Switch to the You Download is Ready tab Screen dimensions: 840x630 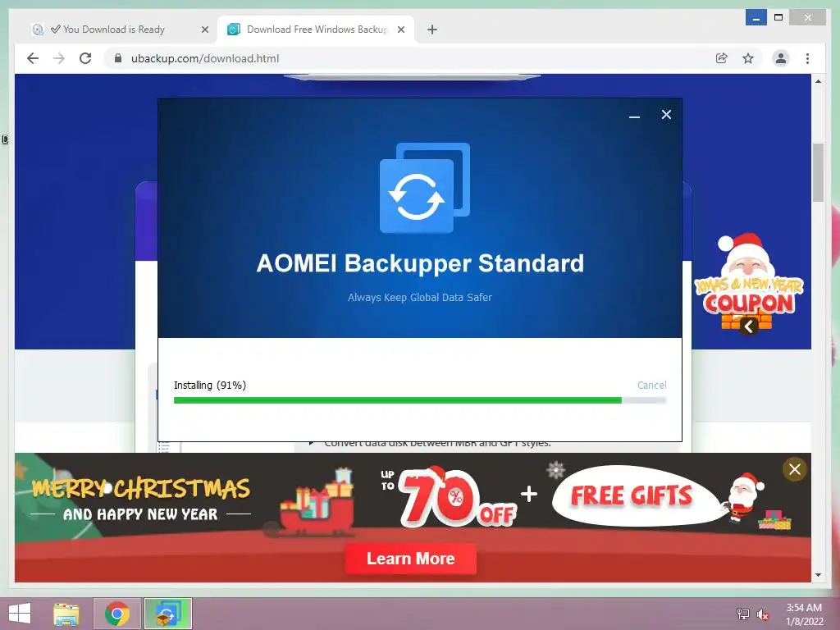[x=112, y=30]
